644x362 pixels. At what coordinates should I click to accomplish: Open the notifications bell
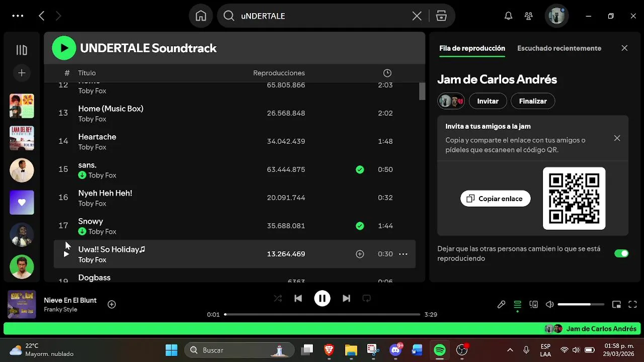tap(508, 16)
